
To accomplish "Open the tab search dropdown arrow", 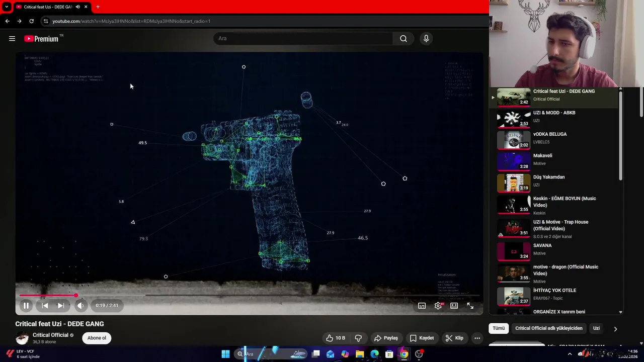I will point(7,7).
